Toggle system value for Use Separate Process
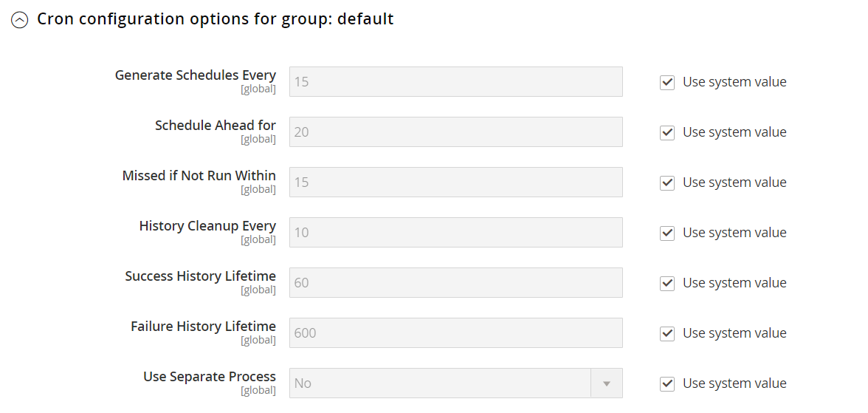 667,383
